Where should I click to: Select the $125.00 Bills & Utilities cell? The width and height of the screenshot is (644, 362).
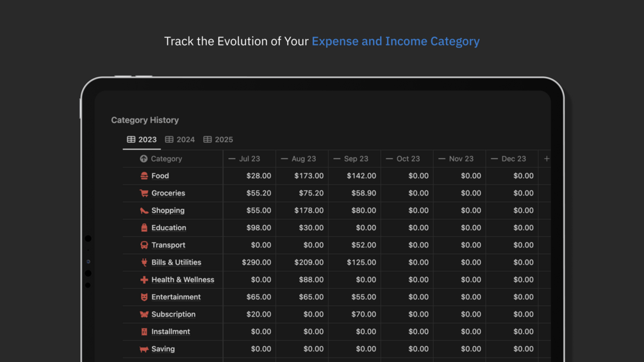354,262
